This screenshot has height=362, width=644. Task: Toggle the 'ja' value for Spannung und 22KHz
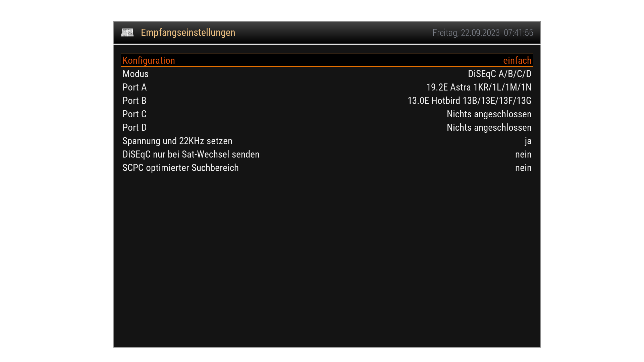pos(528,141)
